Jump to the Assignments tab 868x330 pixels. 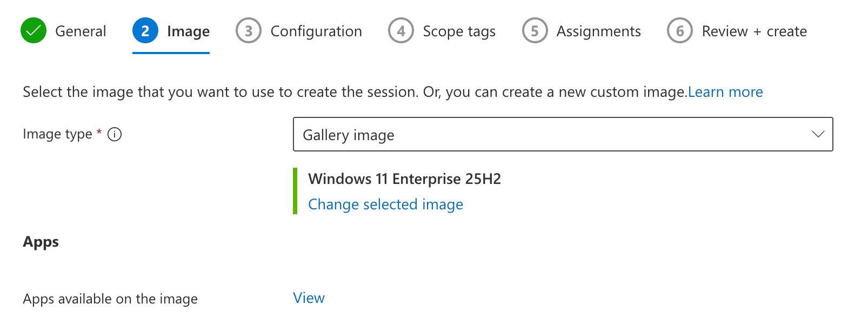point(598,31)
